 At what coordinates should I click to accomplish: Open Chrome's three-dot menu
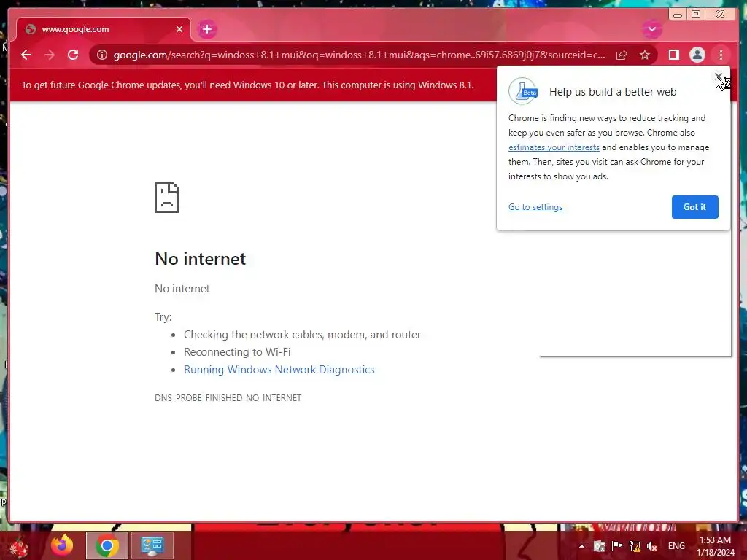coord(721,55)
